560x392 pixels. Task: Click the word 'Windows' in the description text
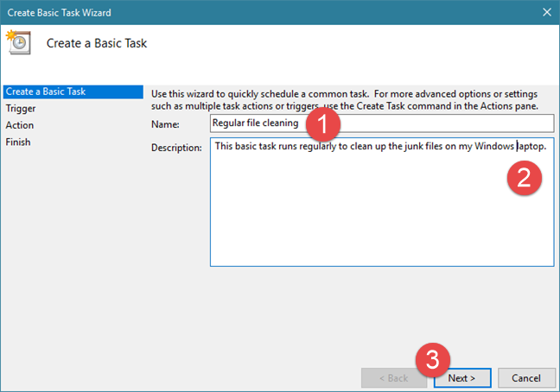click(494, 147)
